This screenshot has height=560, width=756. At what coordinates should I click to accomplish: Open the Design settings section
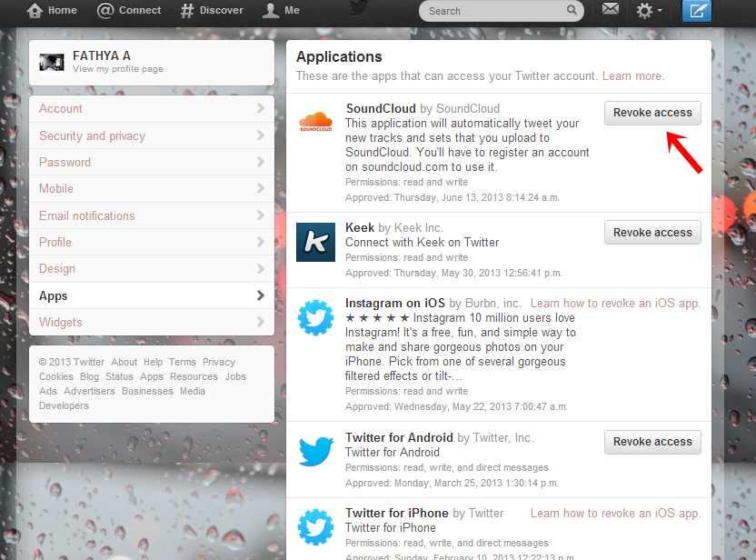[152, 269]
